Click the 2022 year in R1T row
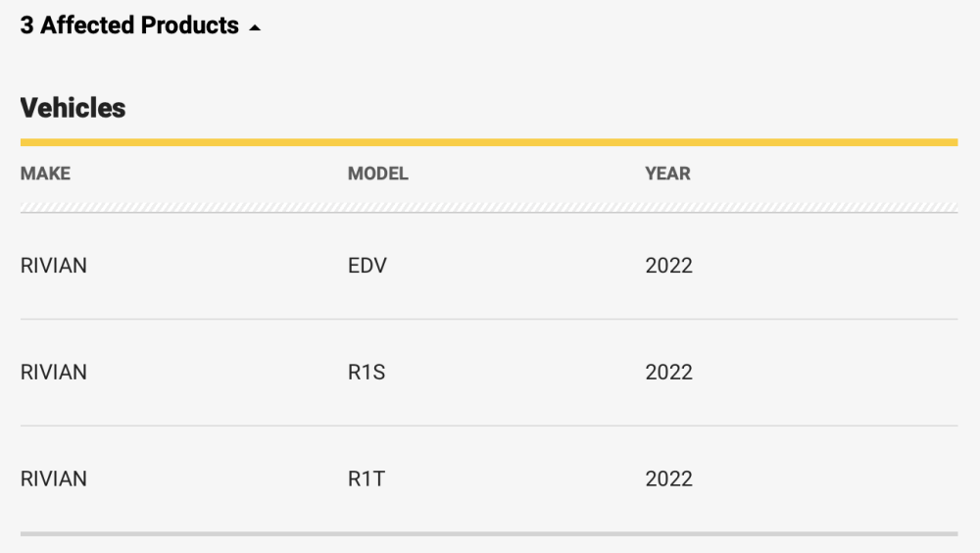 click(x=668, y=478)
